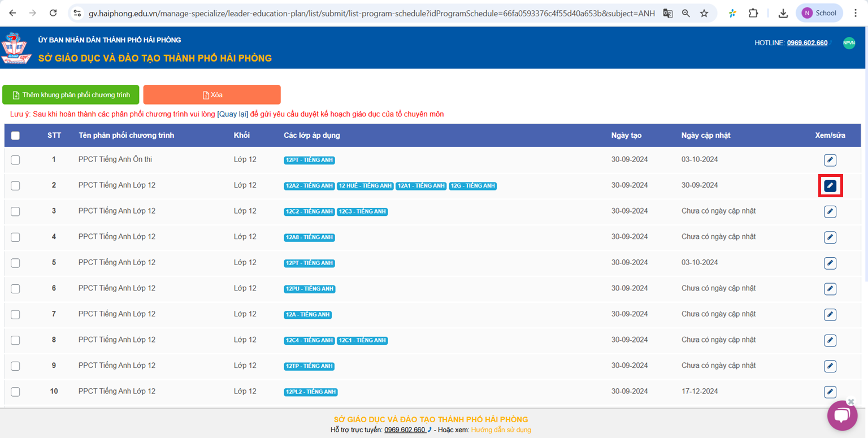
Task: Click the edit pencil for row 1
Action: point(830,160)
